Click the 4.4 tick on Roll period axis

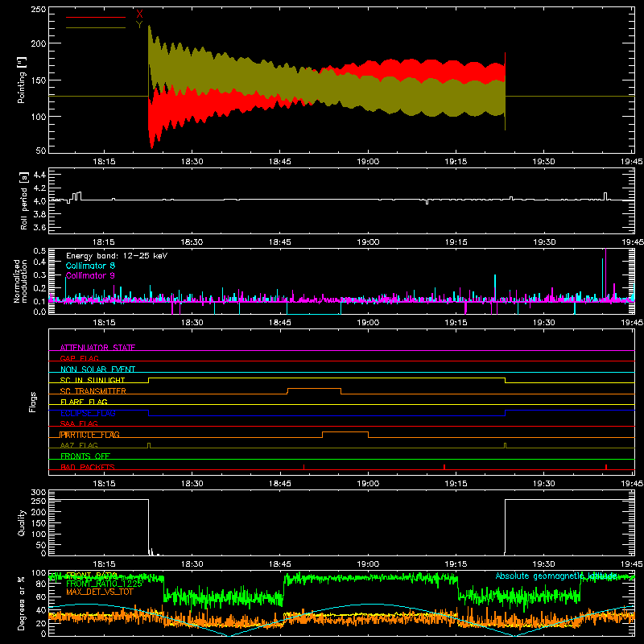39,175
